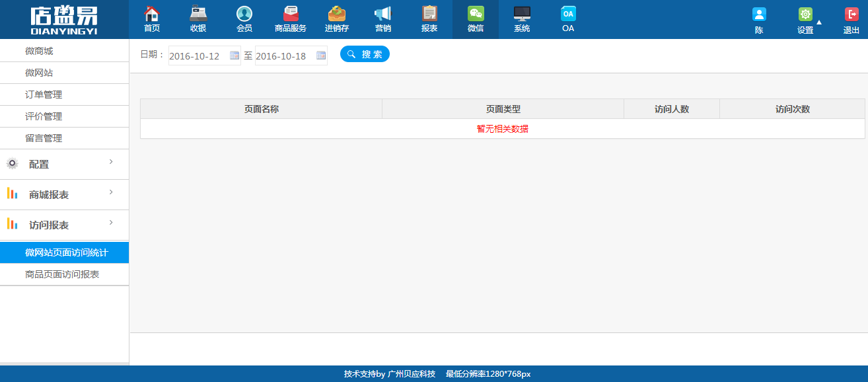This screenshot has height=382, width=868.
Task: Click the start date input field
Action: click(x=198, y=56)
